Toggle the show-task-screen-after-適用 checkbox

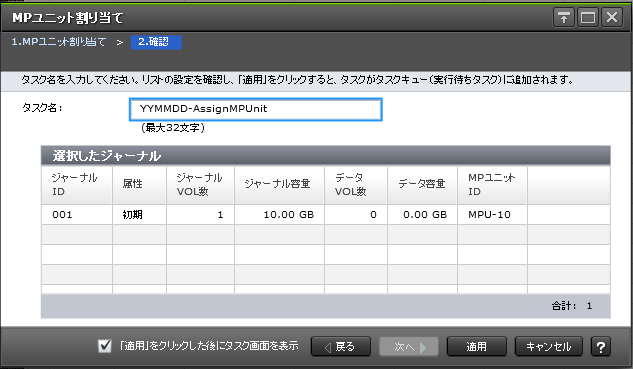105,346
